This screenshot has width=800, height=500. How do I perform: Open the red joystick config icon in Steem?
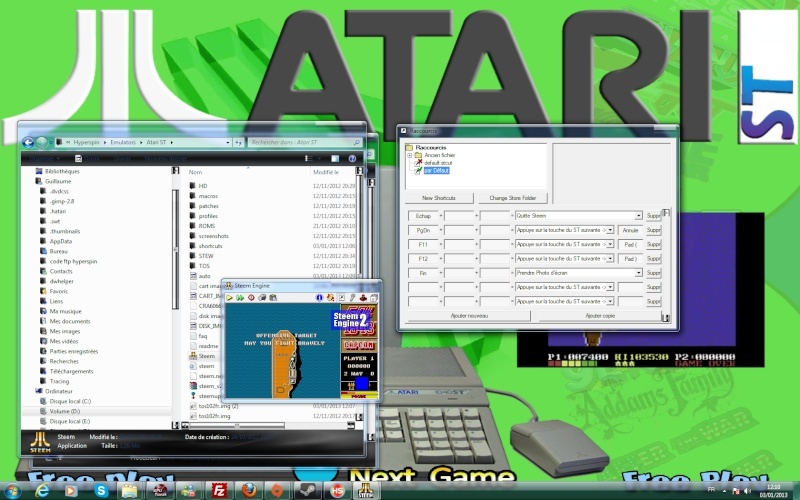click(x=363, y=297)
